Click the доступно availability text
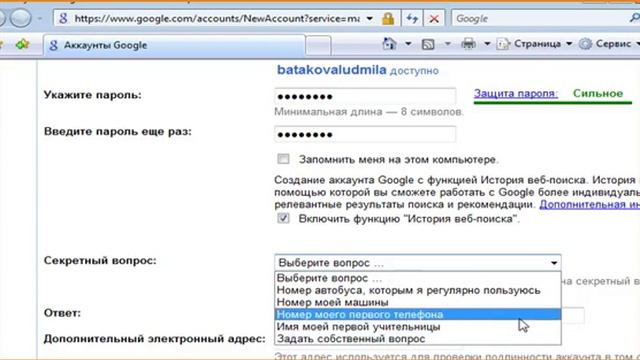The width and height of the screenshot is (640, 360). click(414, 71)
